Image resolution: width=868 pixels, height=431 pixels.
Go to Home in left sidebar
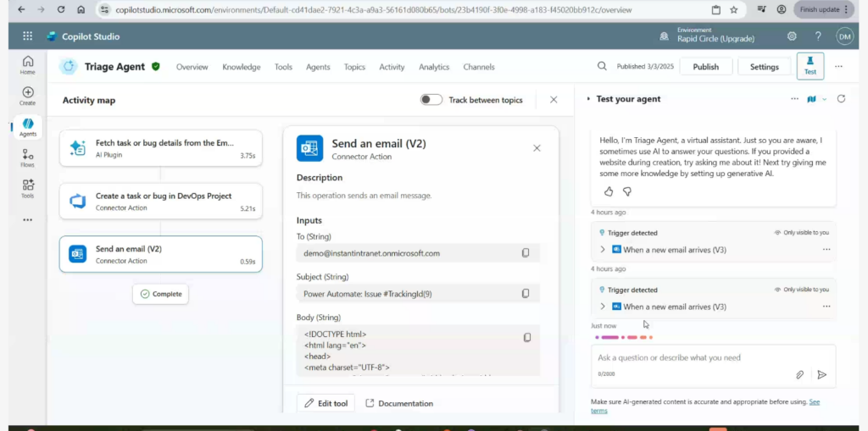point(28,64)
